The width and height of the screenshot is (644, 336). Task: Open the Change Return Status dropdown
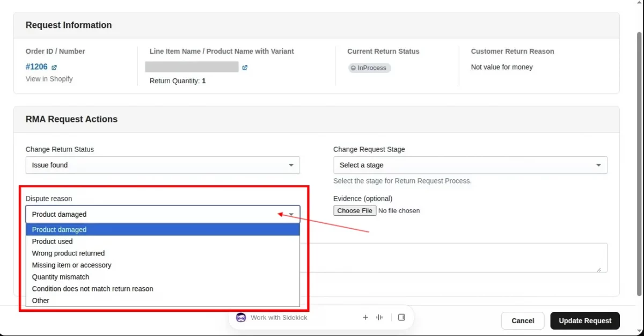(163, 165)
